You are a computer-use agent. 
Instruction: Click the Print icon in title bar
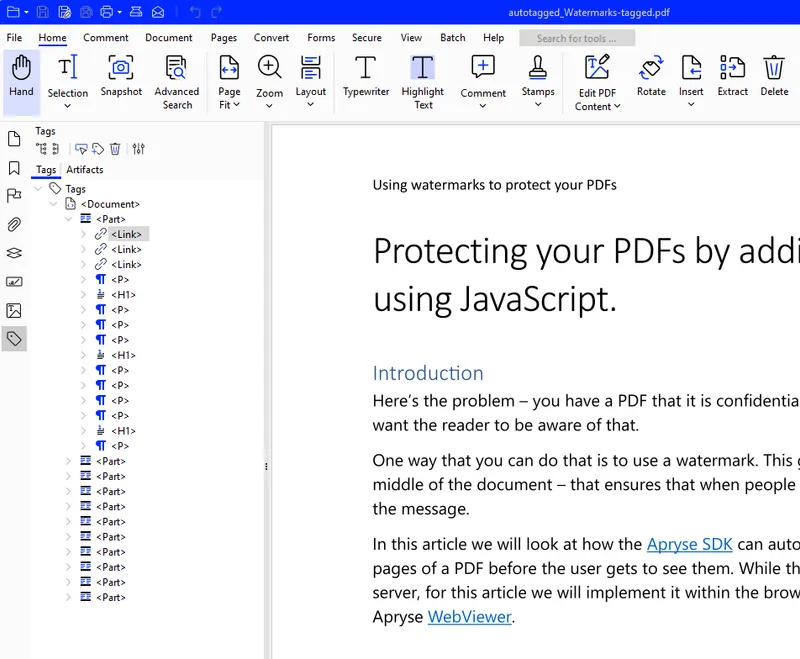[x=107, y=12]
